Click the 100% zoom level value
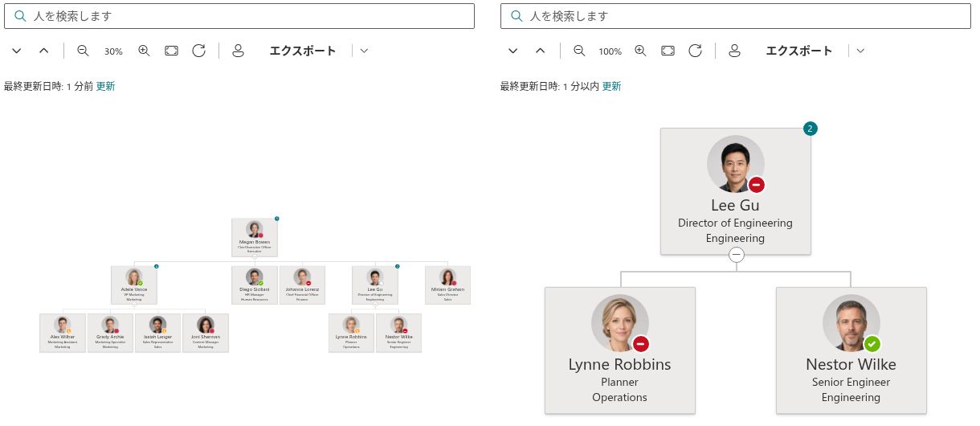Viewport: 980px width, 426px height. (x=610, y=51)
